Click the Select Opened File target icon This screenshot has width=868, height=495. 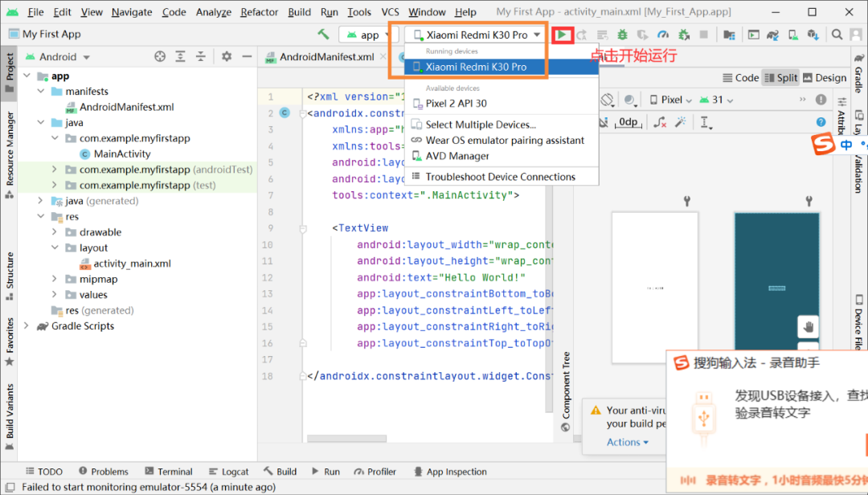pos(160,56)
